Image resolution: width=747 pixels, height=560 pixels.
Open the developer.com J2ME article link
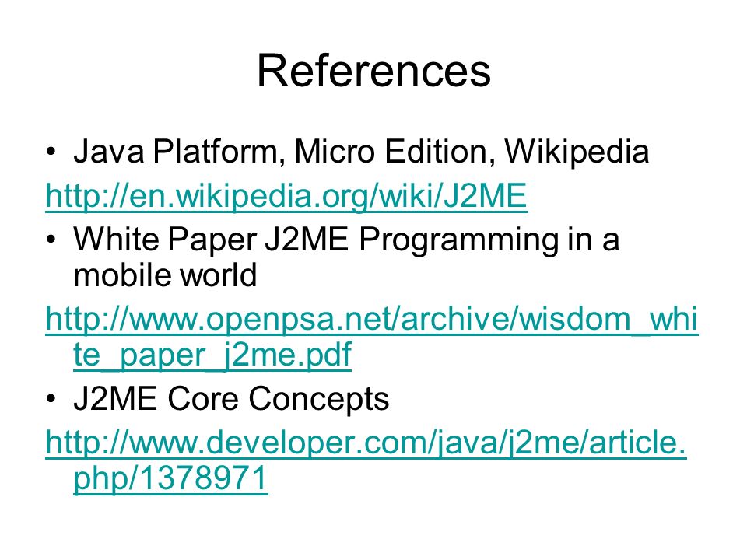(366, 460)
